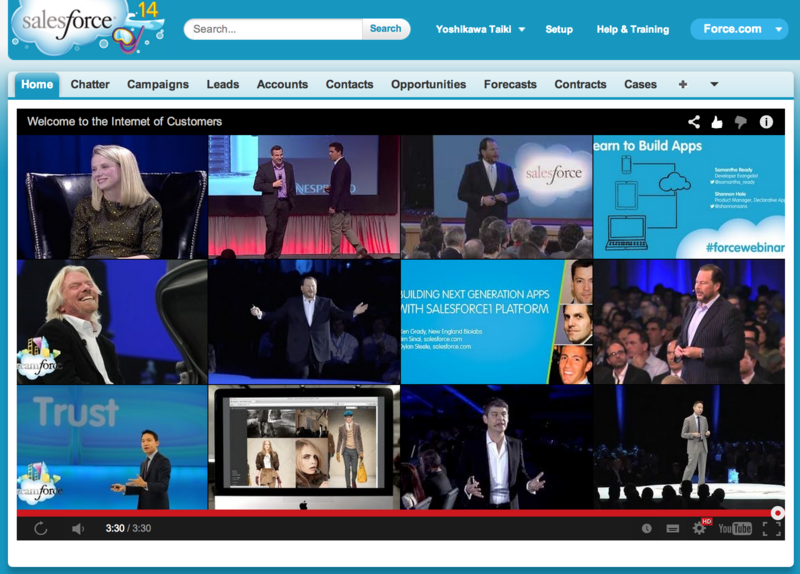Open thumbnail of speaker beside salesforce cloud screen
This screenshot has height=574, width=800.
497,197
